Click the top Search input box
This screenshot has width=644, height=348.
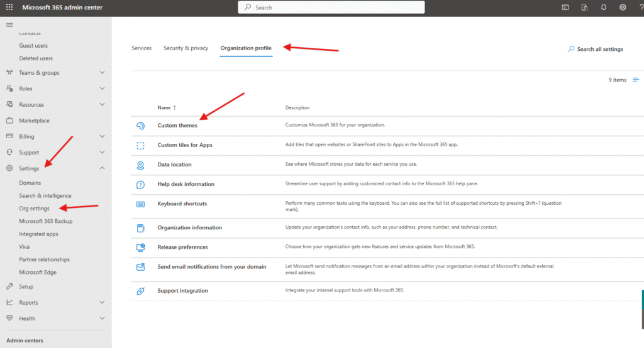331,8
